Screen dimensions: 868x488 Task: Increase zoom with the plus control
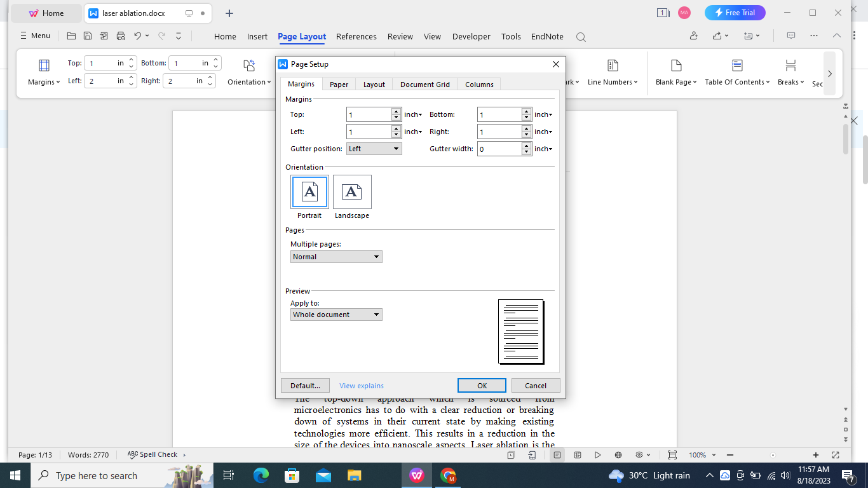pos(815,455)
